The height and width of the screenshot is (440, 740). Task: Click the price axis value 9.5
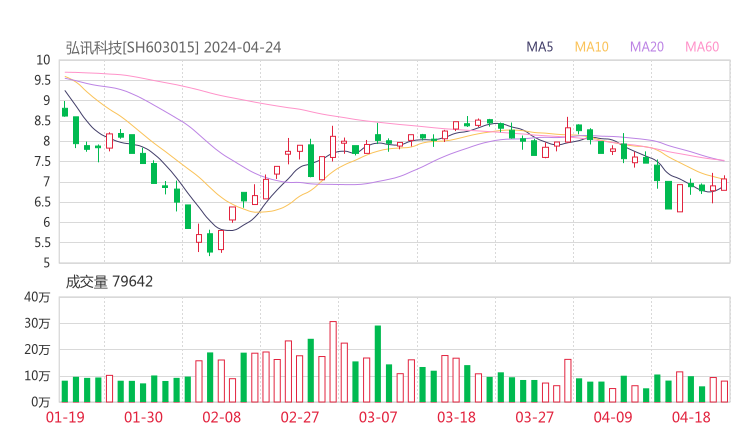coord(42,80)
